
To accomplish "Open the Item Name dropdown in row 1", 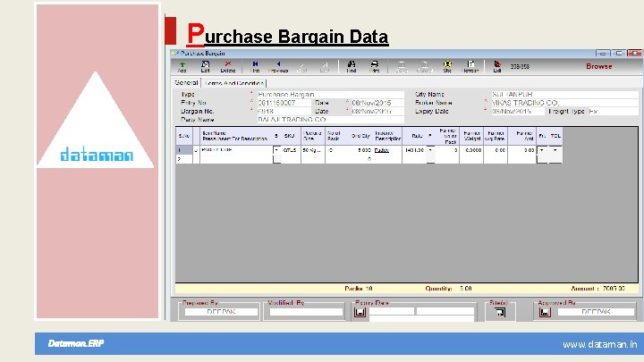I will coord(276,150).
